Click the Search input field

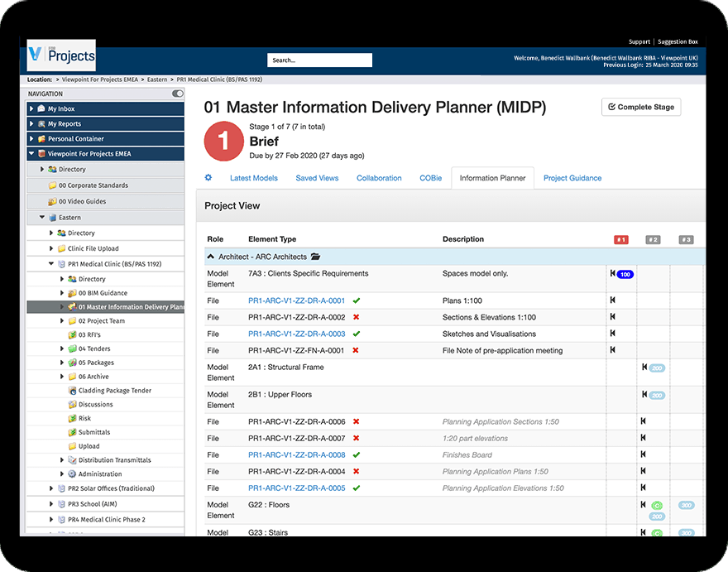click(319, 60)
